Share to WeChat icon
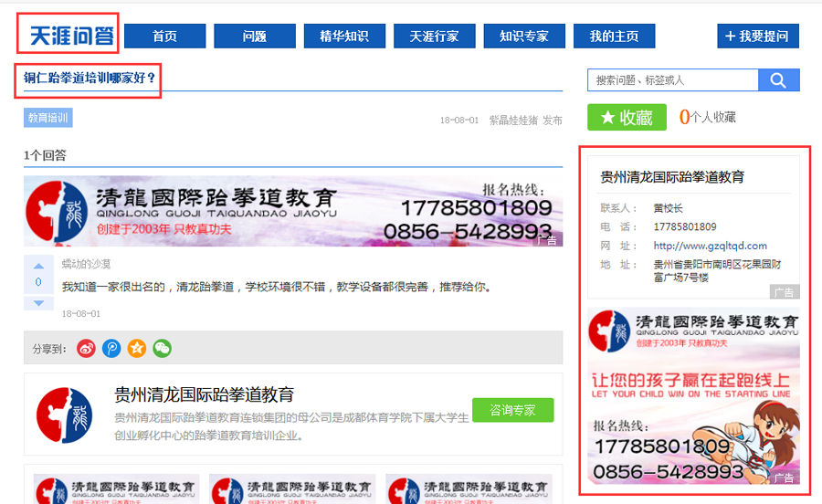822x504 pixels. pos(162,349)
